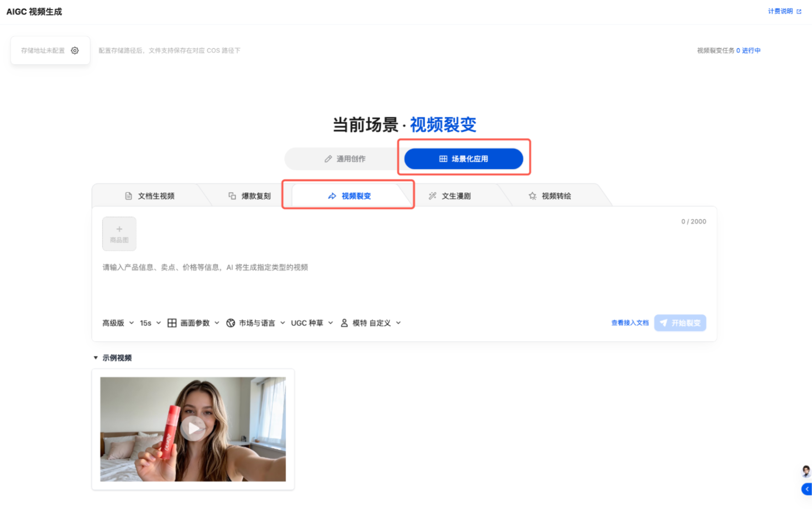Viewport: 812px width, 515px height.
Task: Open the 15s duration dropdown
Action: point(150,323)
